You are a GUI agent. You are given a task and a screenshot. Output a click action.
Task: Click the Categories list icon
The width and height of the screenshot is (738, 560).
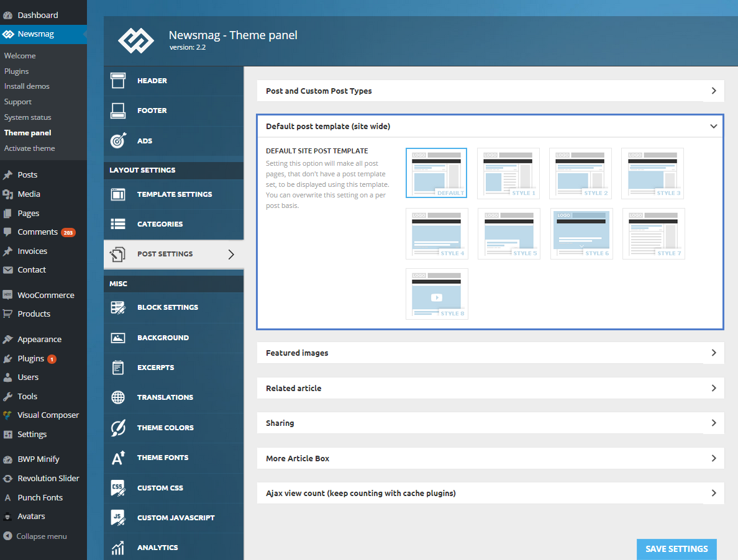(117, 224)
